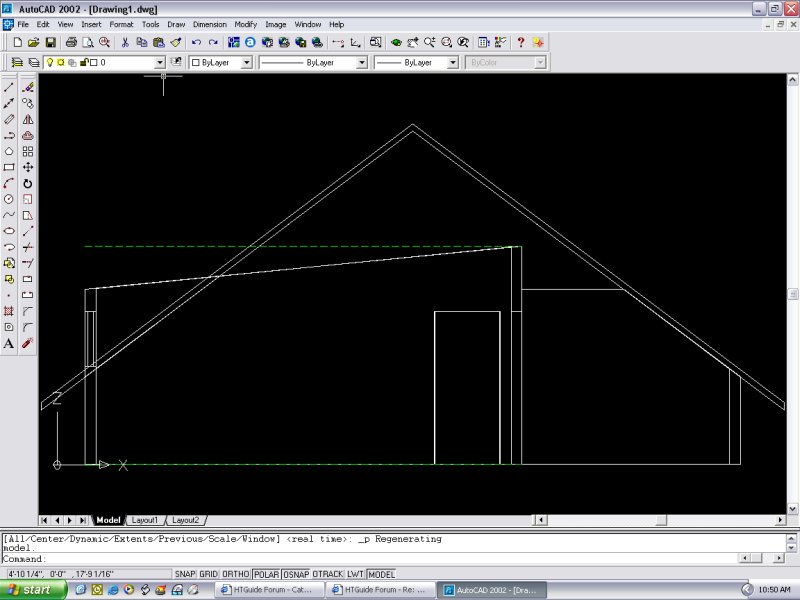Image resolution: width=800 pixels, height=600 pixels.
Task: Open the Layers manager icon
Action: coord(17,62)
